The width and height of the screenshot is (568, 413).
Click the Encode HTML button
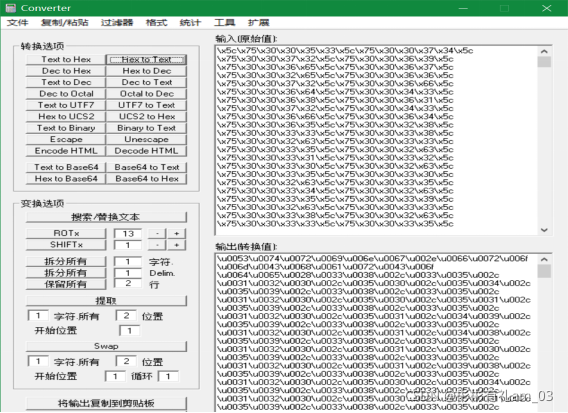(66, 151)
